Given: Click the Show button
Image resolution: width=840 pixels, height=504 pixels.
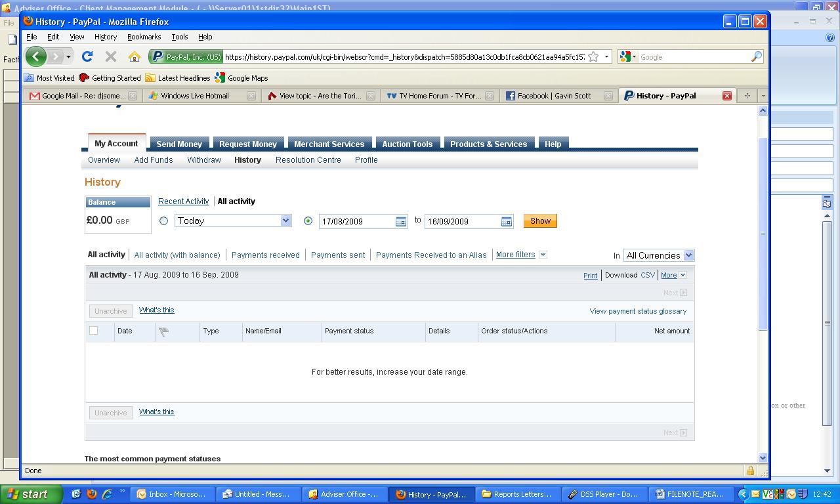Looking at the screenshot, I should point(540,221).
